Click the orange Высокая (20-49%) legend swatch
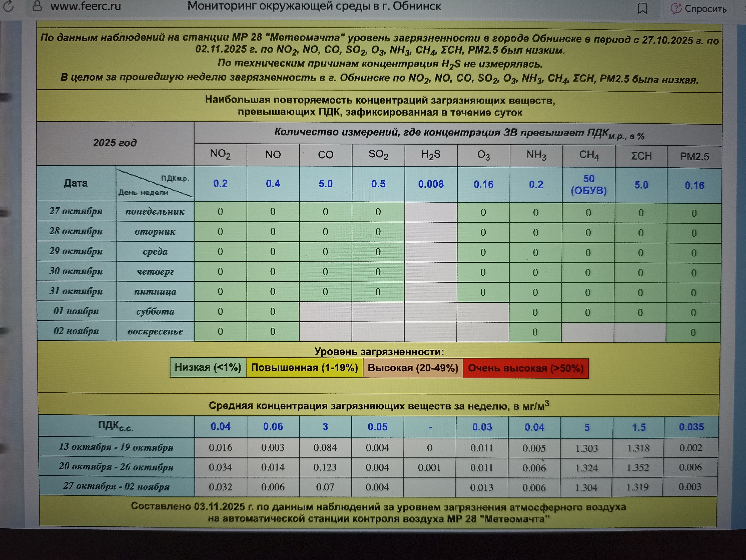Screen dimensions: 746x560 413,368
